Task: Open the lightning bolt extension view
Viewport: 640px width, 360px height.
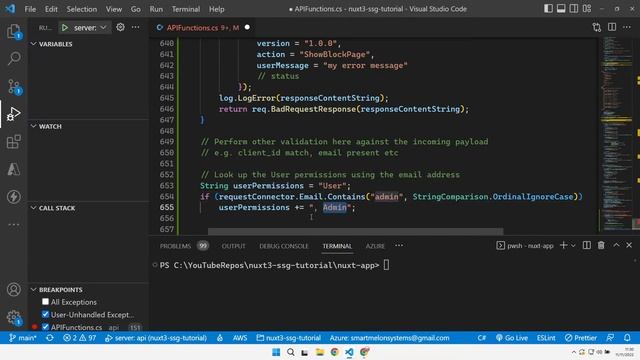Action: coord(13,197)
